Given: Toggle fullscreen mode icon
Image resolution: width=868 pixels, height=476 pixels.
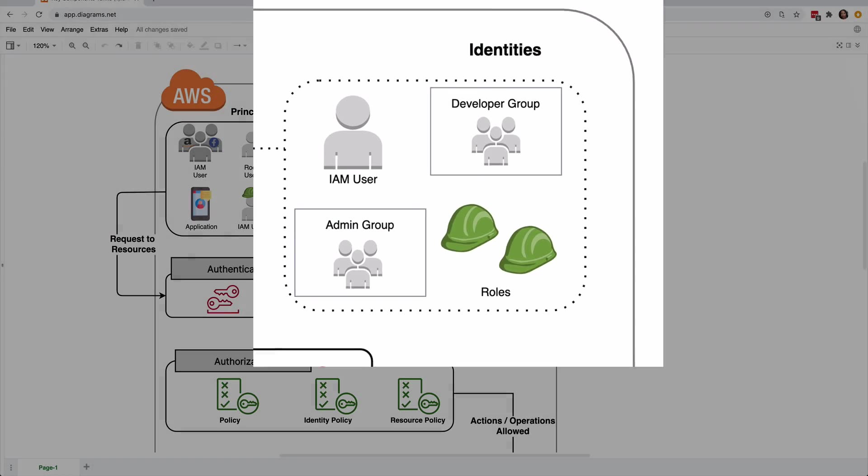Looking at the screenshot, I should click(x=840, y=45).
